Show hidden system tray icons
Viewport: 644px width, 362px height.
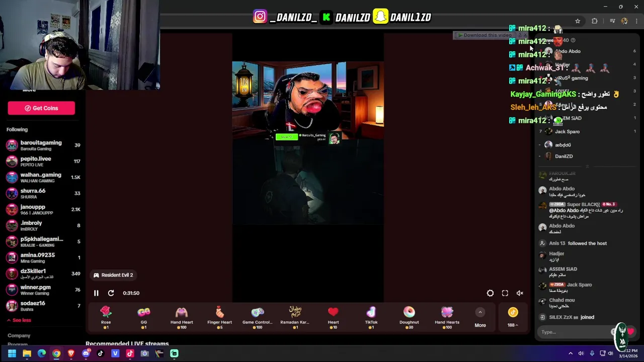pyautogui.click(x=571, y=353)
